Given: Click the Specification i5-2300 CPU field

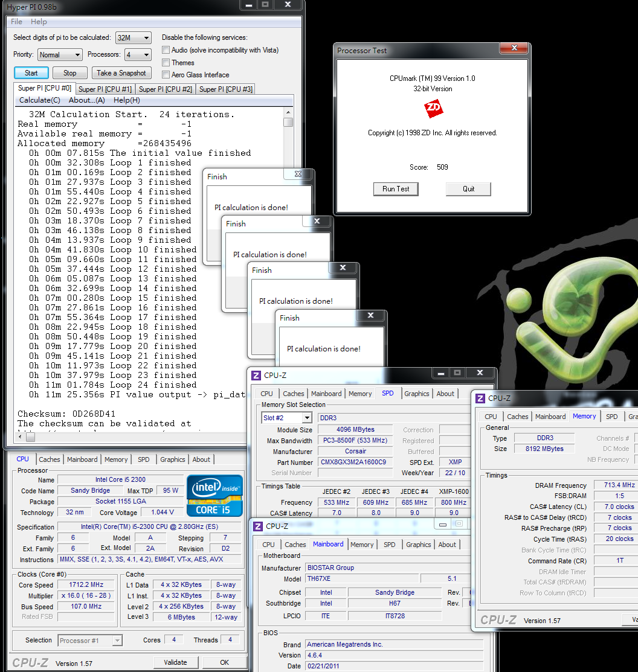Looking at the screenshot, I should [x=149, y=526].
